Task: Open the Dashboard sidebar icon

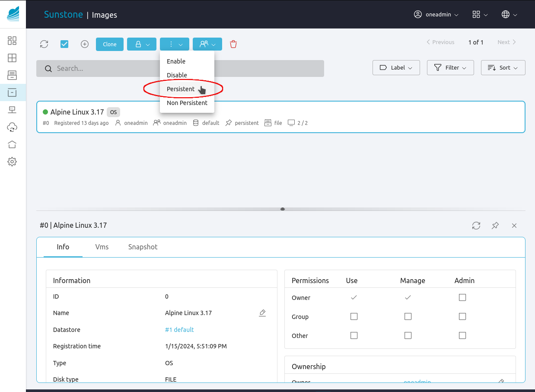Action: pyautogui.click(x=12, y=41)
